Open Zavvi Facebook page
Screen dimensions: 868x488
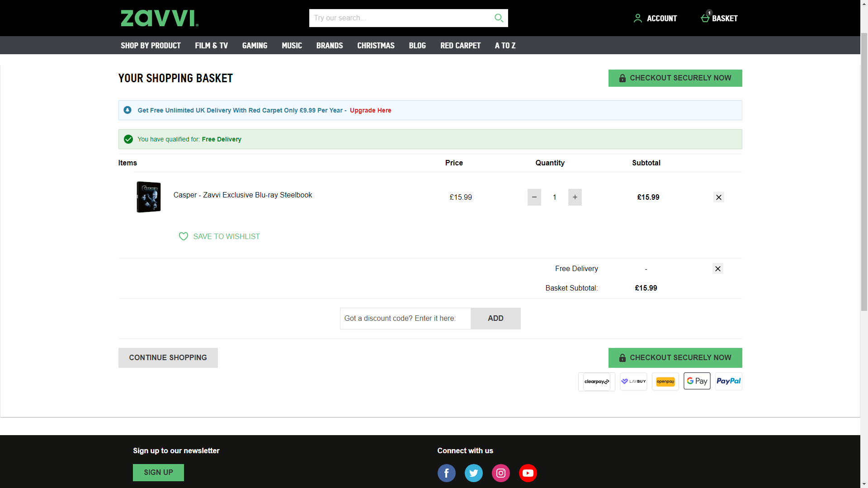[x=447, y=473]
